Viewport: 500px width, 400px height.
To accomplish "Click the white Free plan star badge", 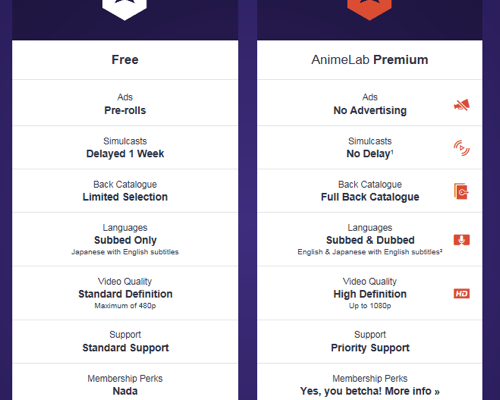I will (125, 8).
